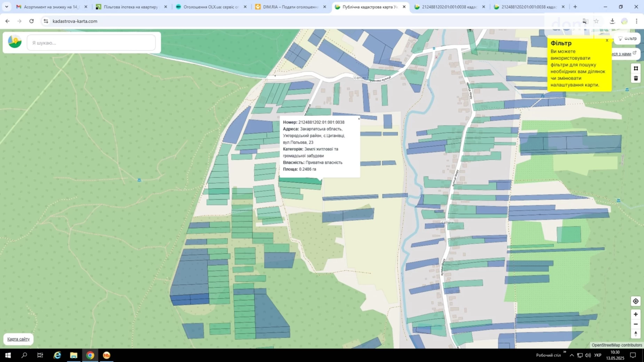Close the DIM.RIA tab
This screenshot has width=644, height=362.
[x=325, y=7]
